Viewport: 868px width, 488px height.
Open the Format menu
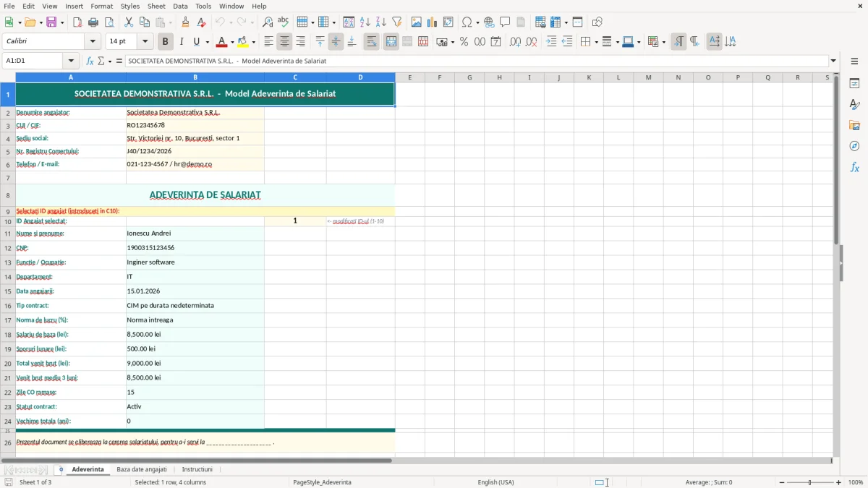pyautogui.click(x=101, y=6)
